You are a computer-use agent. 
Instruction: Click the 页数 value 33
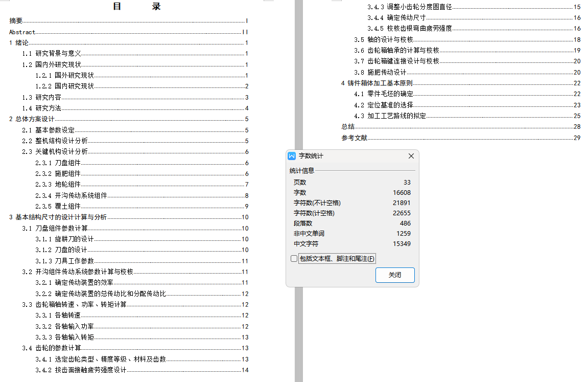[x=407, y=183]
